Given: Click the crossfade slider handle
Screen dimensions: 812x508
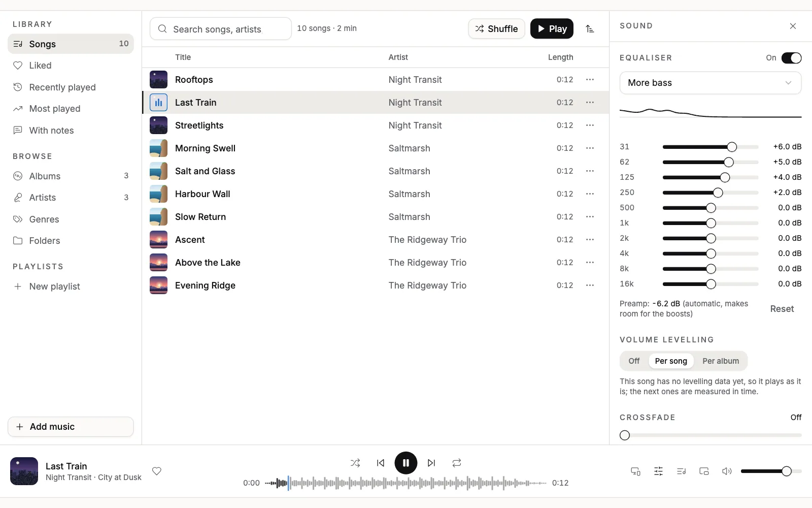Looking at the screenshot, I should [625, 435].
